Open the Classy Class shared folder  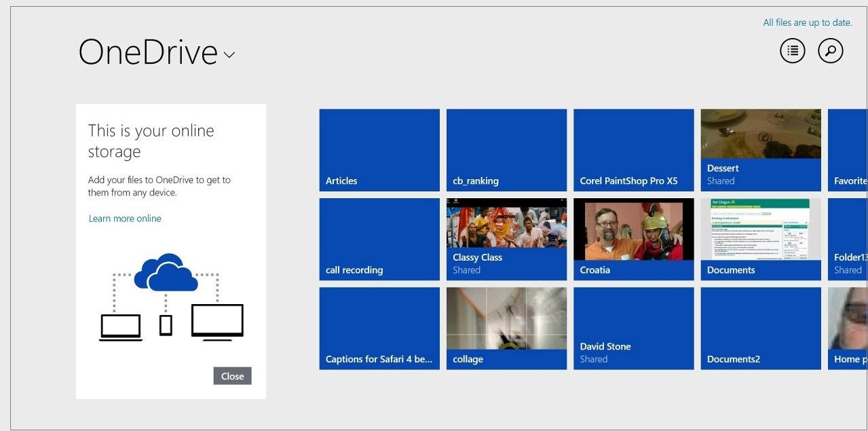(x=506, y=239)
